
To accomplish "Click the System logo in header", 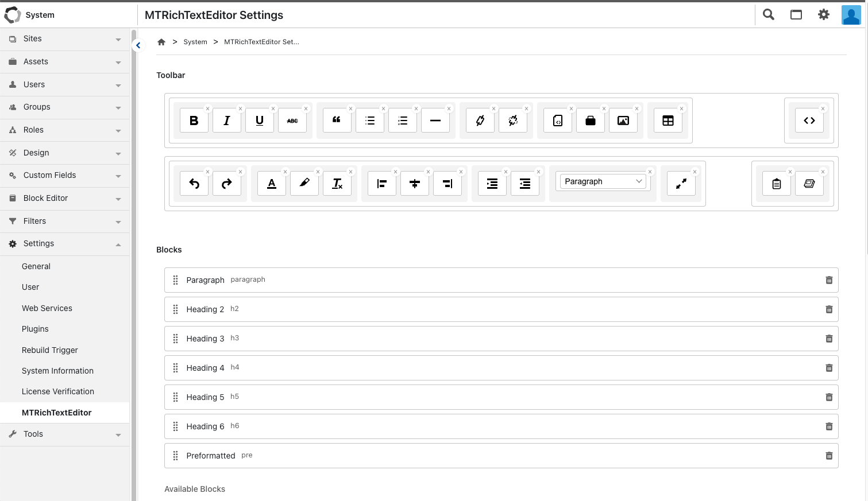I will [x=13, y=15].
